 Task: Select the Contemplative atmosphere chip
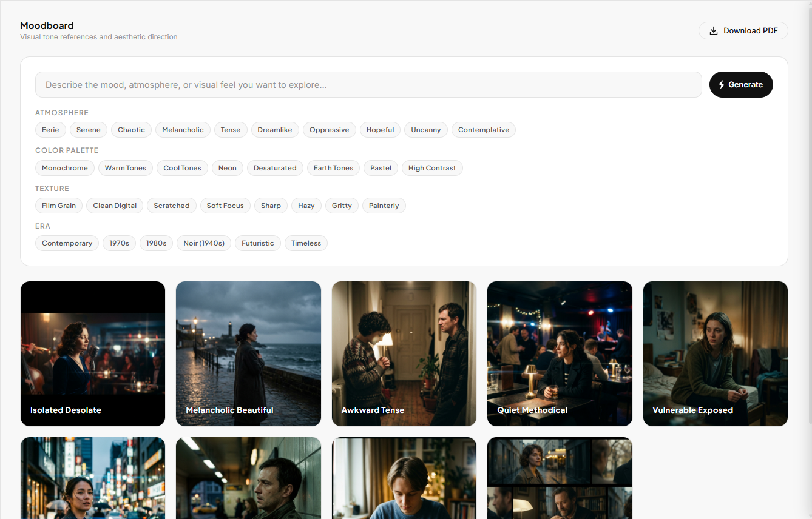484,130
